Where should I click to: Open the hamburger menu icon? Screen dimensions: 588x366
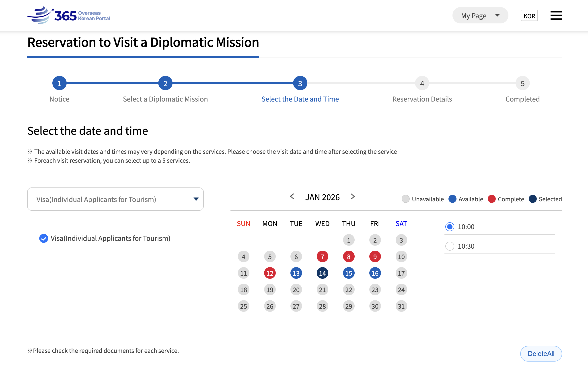[x=556, y=15]
